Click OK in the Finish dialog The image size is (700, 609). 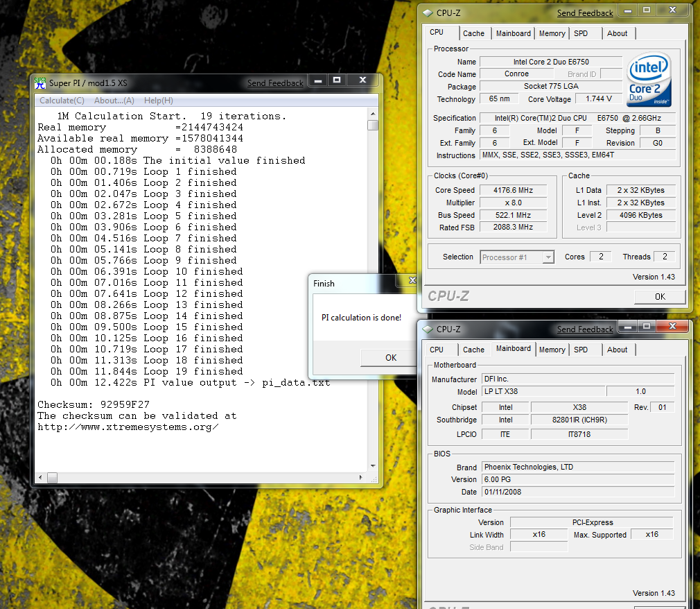coord(388,358)
